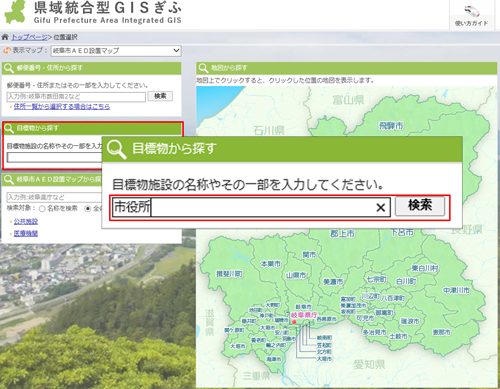Open 住所一覧から選択する場合はこちら link

pyautogui.click(x=62, y=107)
